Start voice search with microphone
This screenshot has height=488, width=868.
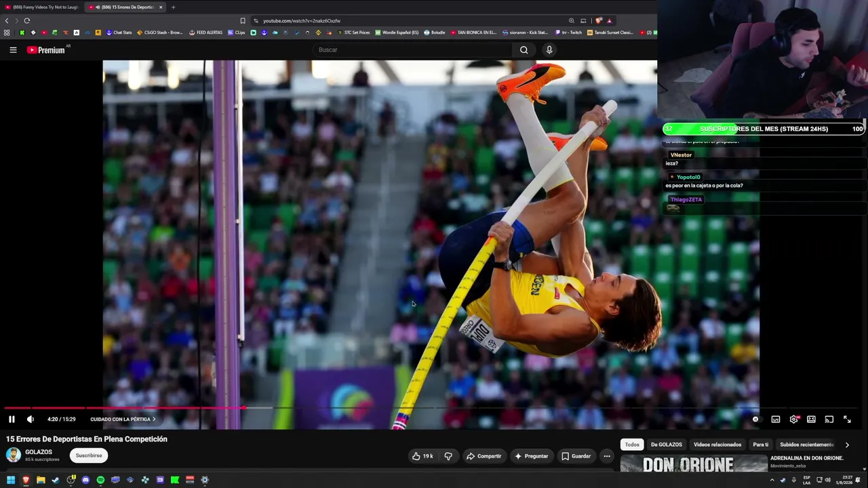[549, 49]
